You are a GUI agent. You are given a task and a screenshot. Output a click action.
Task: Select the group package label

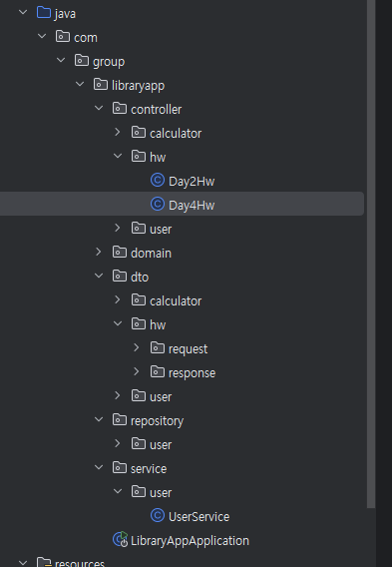click(x=109, y=62)
